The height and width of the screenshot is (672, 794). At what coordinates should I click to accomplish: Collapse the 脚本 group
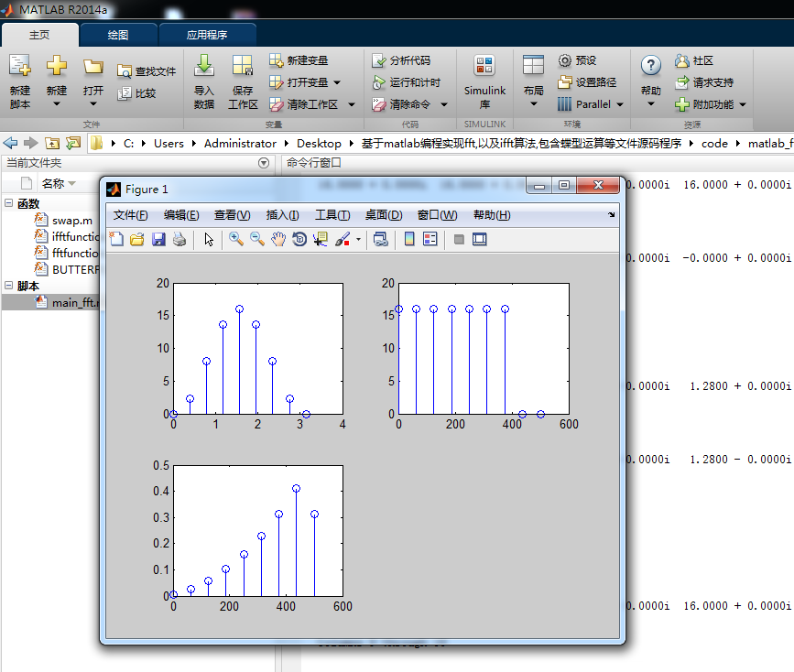(x=8, y=286)
